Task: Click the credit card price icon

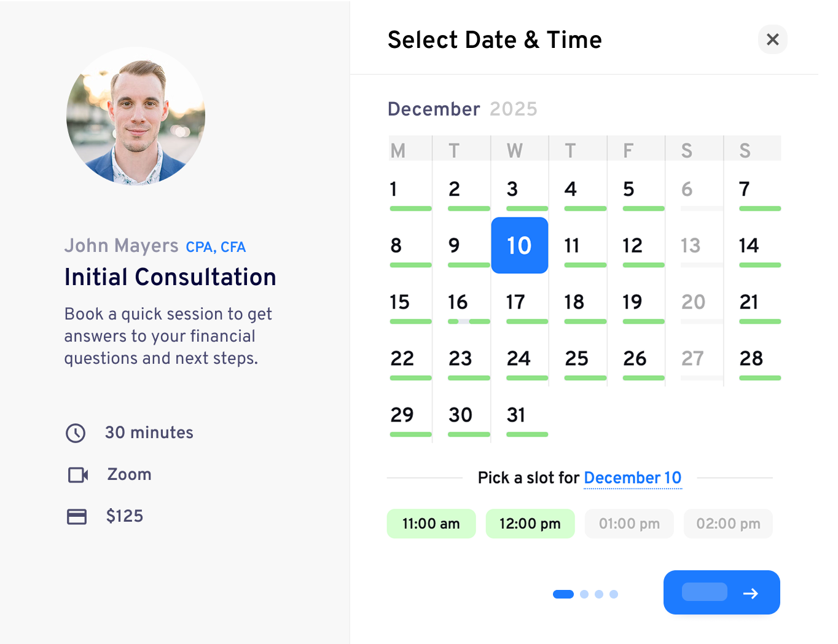Action: tap(77, 516)
